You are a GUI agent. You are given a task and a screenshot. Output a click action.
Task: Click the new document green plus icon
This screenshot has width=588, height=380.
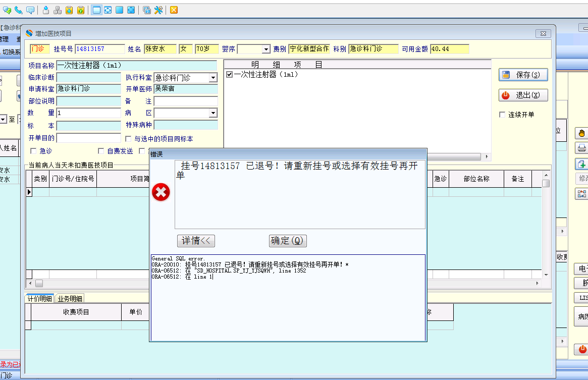(581, 164)
